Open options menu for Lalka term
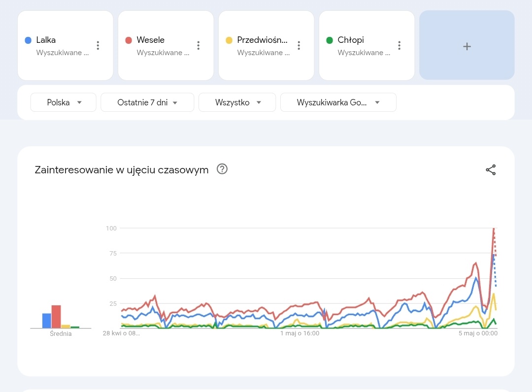Viewport: 532px width, 392px height. point(98,45)
